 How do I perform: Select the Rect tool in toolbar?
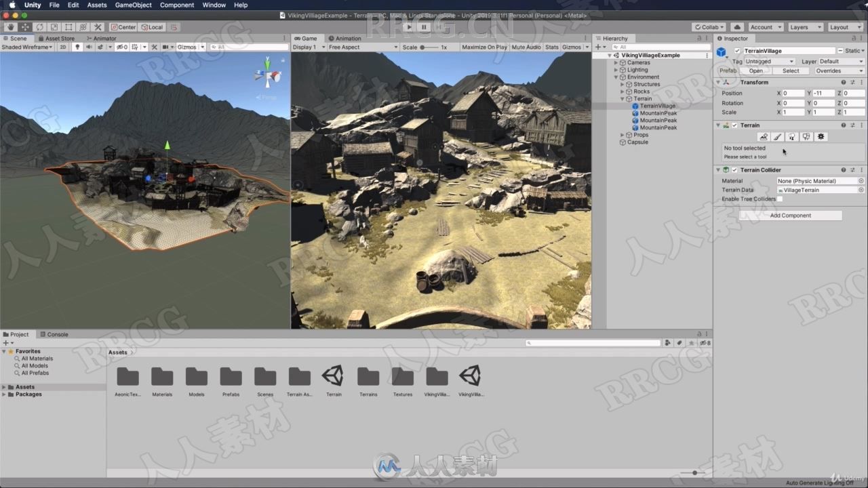68,27
